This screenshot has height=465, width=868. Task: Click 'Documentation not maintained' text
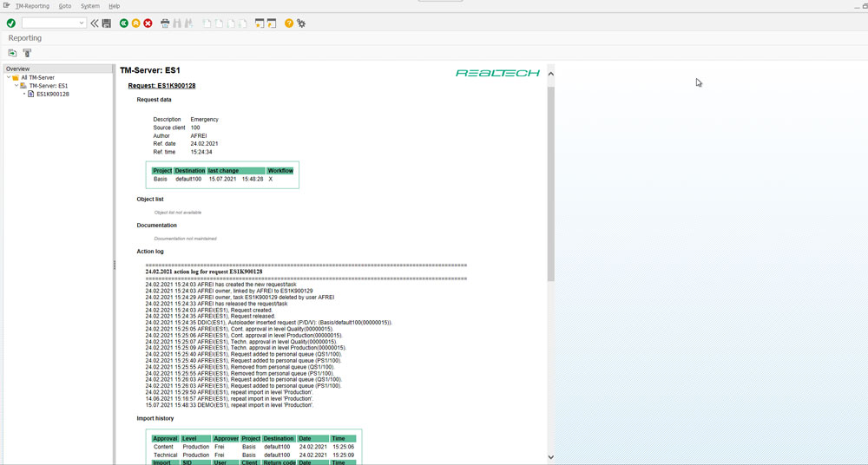[186, 239]
